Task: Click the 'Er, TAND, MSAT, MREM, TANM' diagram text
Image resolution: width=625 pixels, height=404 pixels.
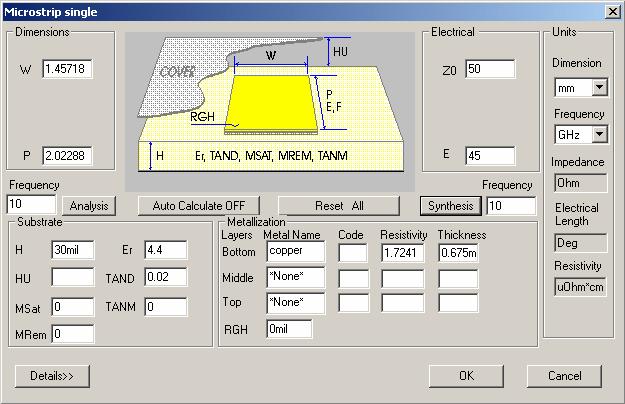Action: point(271,156)
